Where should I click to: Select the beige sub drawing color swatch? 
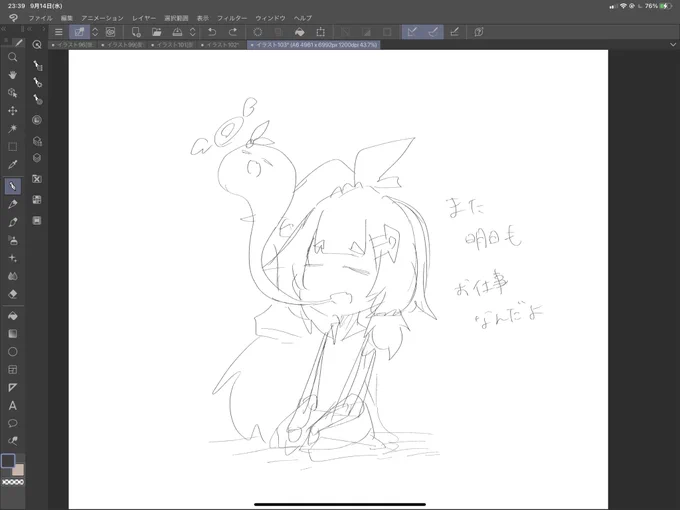tap(18, 470)
